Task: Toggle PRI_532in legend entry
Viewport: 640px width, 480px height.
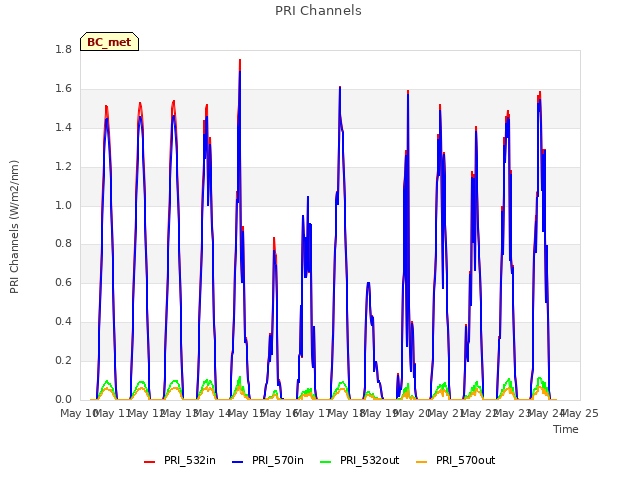Action: [180, 461]
